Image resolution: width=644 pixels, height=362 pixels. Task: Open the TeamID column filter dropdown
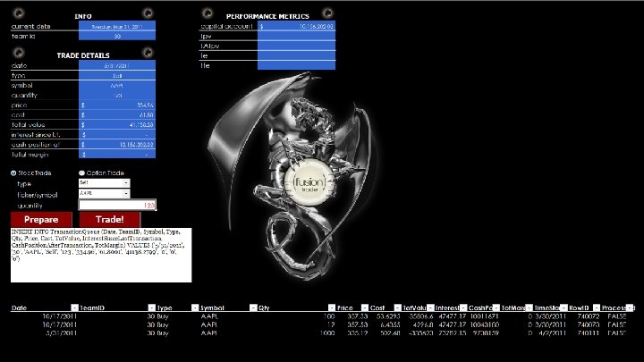tap(151, 307)
